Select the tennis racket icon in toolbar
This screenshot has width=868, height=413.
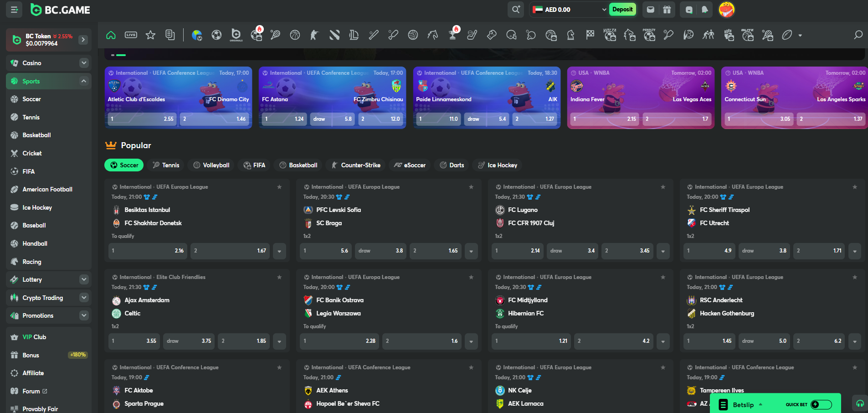click(275, 35)
